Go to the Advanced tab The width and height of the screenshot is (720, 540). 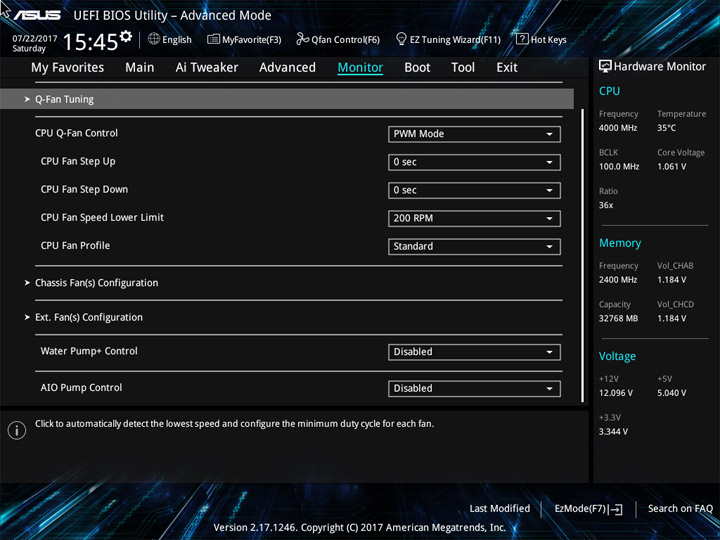coord(287,68)
